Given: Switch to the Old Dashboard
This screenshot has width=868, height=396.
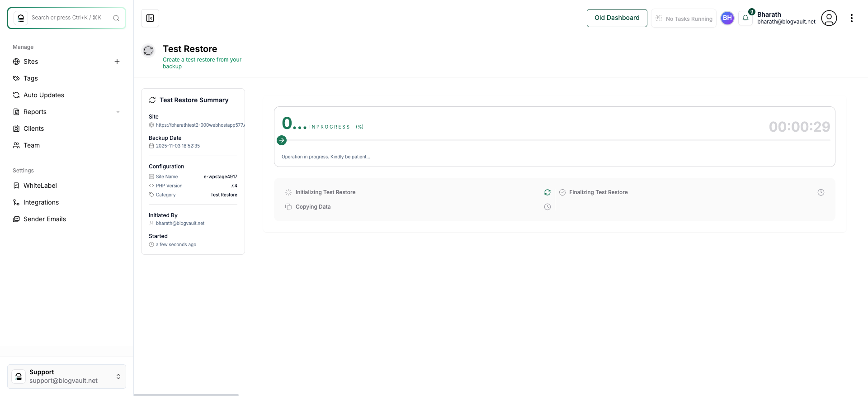Looking at the screenshot, I should coord(617,18).
